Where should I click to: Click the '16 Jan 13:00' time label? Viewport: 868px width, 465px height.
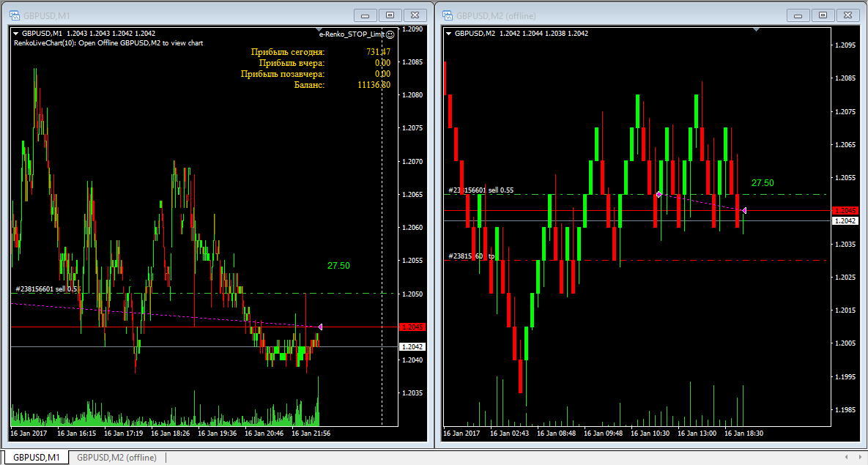click(697, 434)
